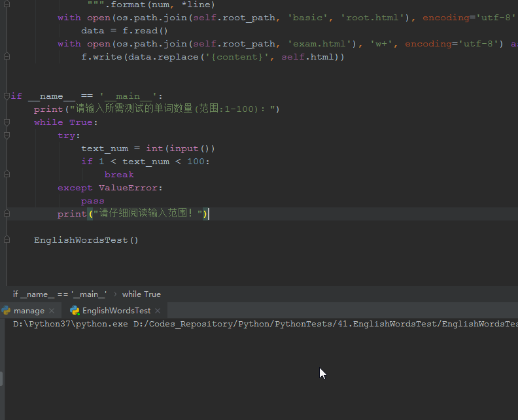Click Python icon on EnglishWordsTest run tab
This screenshot has height=420, width=518.
tap(75, 310)
